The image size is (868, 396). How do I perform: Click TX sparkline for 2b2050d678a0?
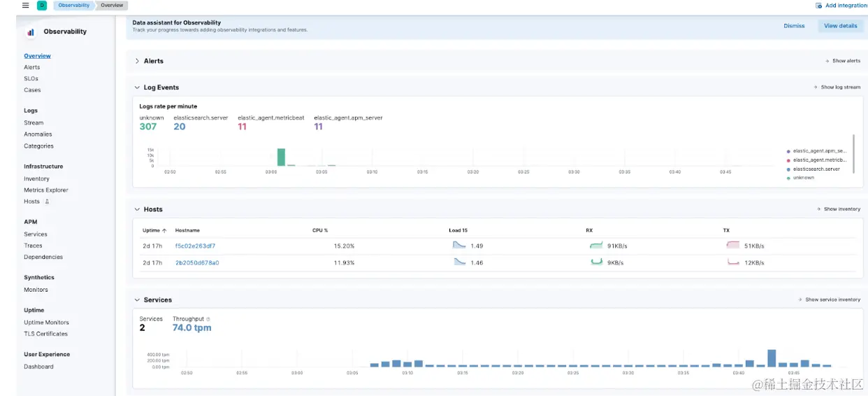tap(733, 262)
